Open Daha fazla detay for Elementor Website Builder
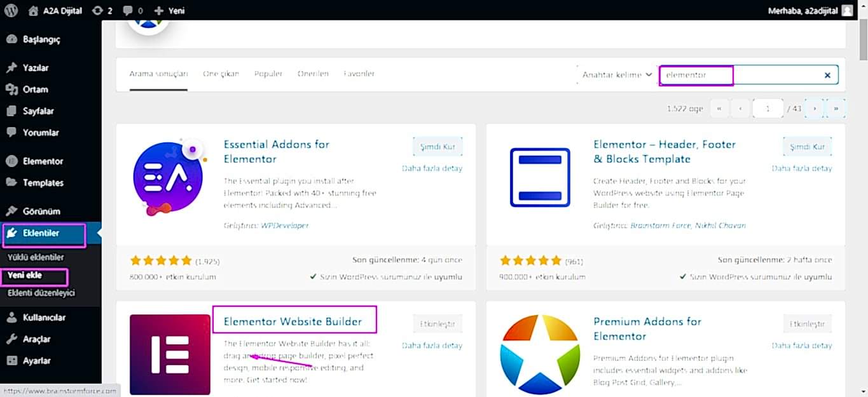Viewport: 868px width, 397px height. [x=432, y=346]
